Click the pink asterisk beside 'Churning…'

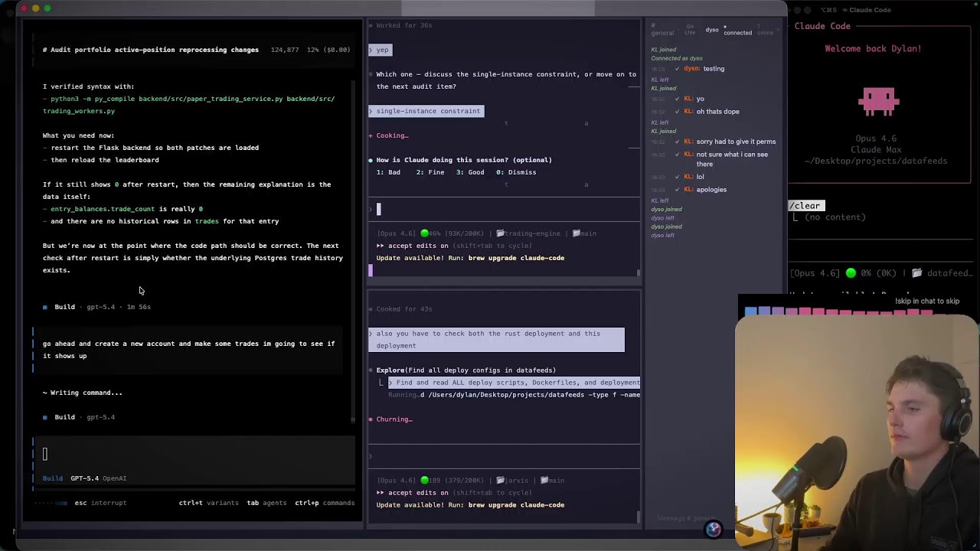tap(371, 419)
